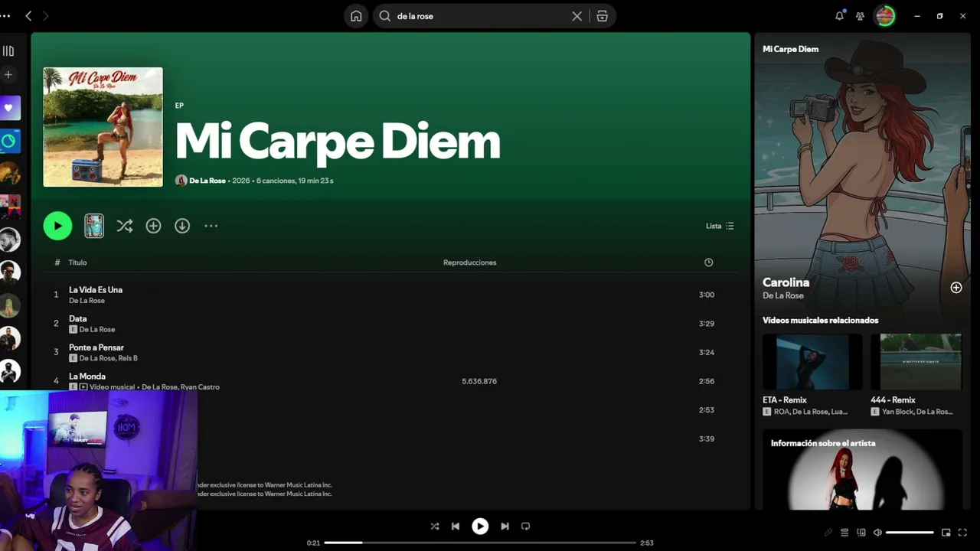Toggle repeat in the player bar

(x=525, y=527)
